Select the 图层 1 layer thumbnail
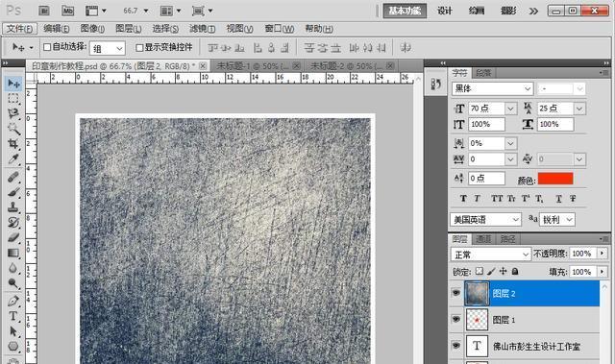 pos(477,319)
